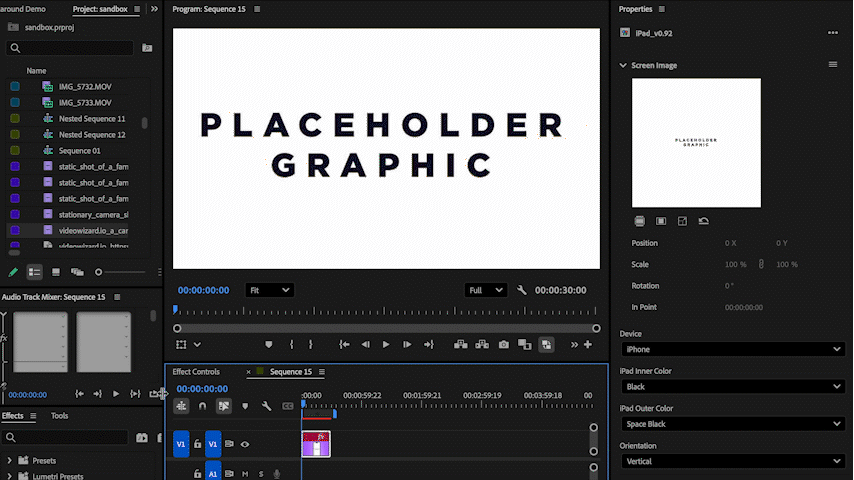Viewport: 854px width, 480px height.
Task: Click Mark In brace button
Action: (291, 345)
